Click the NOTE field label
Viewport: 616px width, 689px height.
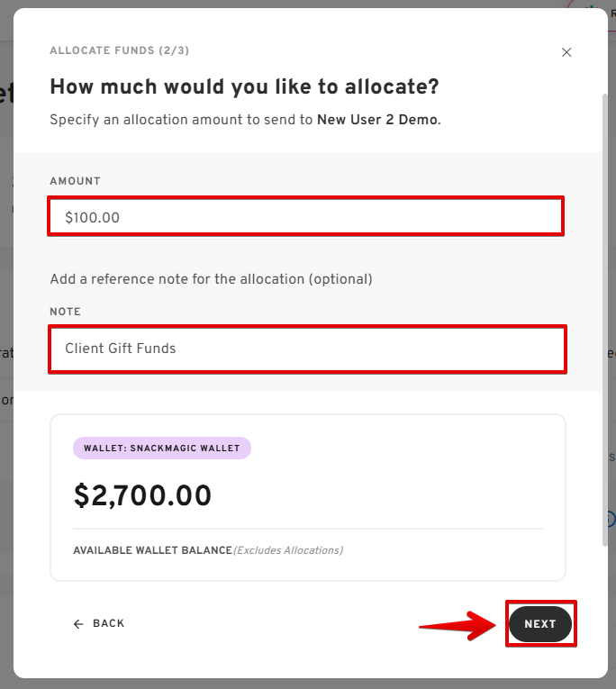(x=65, y=312)
